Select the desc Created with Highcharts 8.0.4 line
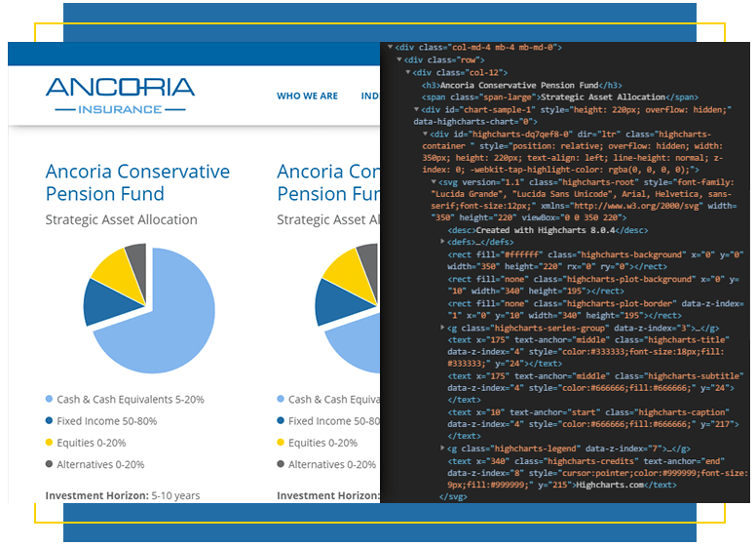Image resolution: width=756 pixels, height=546 pixels. [548, 230]
